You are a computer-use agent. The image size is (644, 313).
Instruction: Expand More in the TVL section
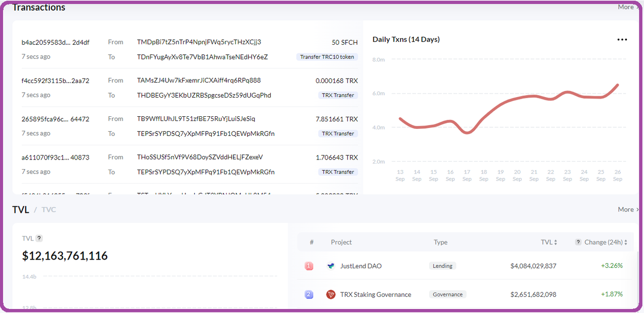[x=625, y=209]
